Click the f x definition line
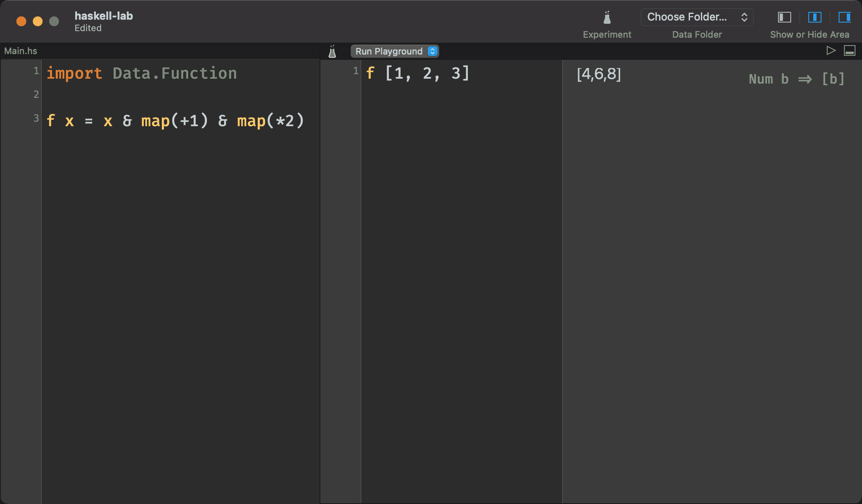This screenshot has height=504, width=862. (175, 121)
